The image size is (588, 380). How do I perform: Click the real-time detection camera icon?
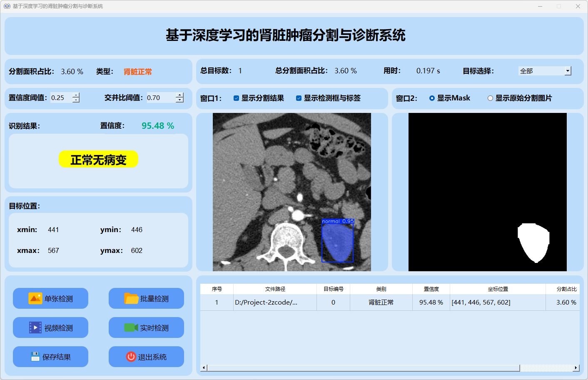pyautogui.click(x=131, y=327)
